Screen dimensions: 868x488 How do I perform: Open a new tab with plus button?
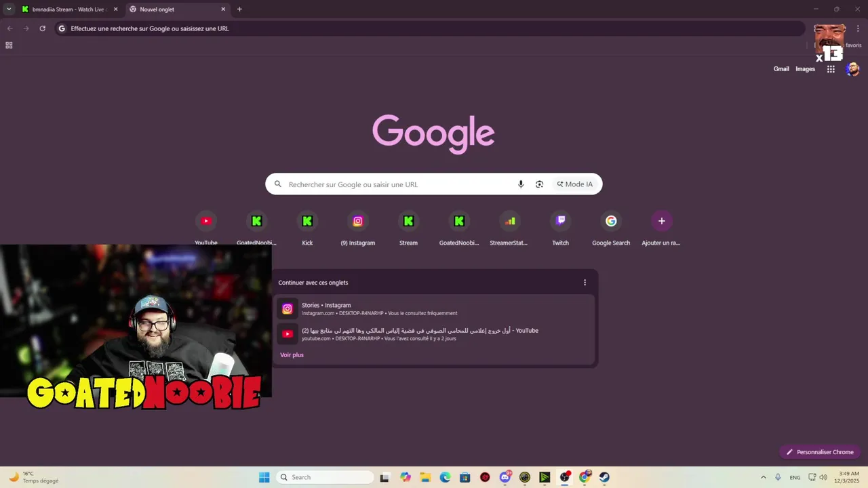[239, 9]
